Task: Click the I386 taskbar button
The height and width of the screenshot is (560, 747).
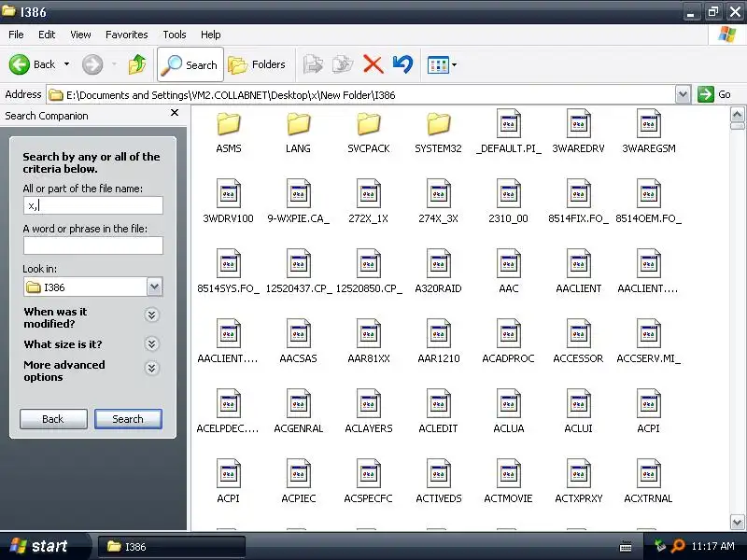Action: 172,547
